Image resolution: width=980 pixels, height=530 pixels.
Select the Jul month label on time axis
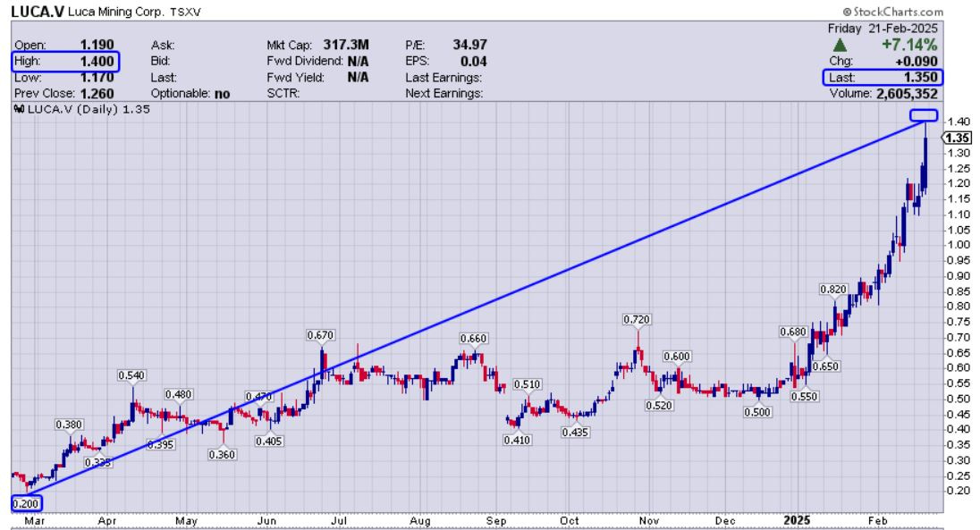pos(339,521)
